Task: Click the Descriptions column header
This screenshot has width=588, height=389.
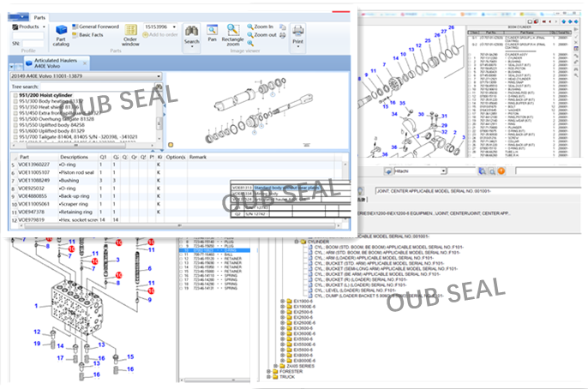Action: [75, 157]
